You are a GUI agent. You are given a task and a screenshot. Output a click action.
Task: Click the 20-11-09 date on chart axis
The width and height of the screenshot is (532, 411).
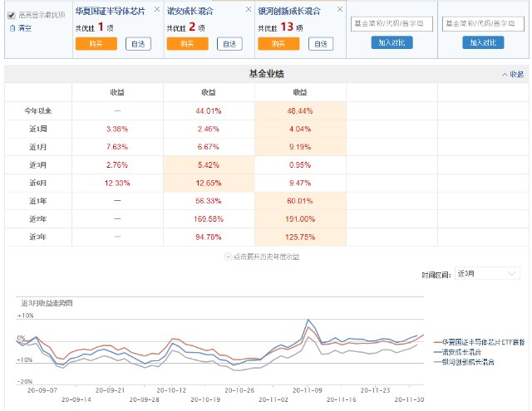coord(308,390)
